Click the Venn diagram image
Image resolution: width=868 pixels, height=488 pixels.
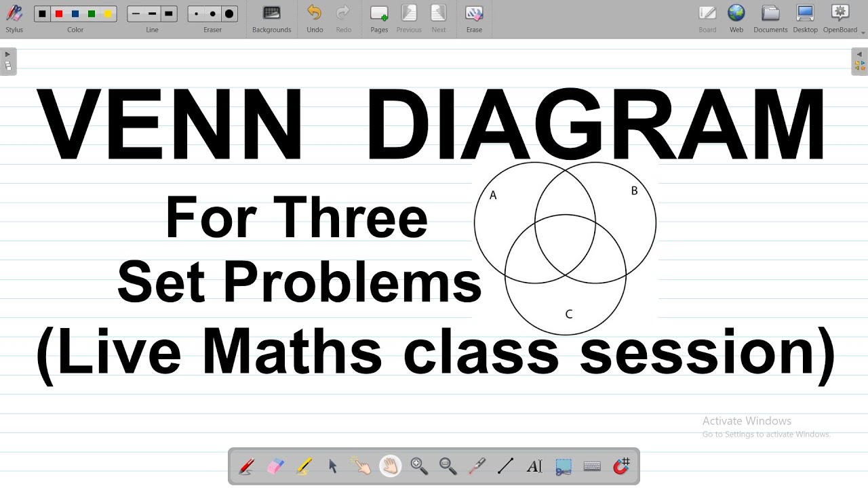[565, 248]
